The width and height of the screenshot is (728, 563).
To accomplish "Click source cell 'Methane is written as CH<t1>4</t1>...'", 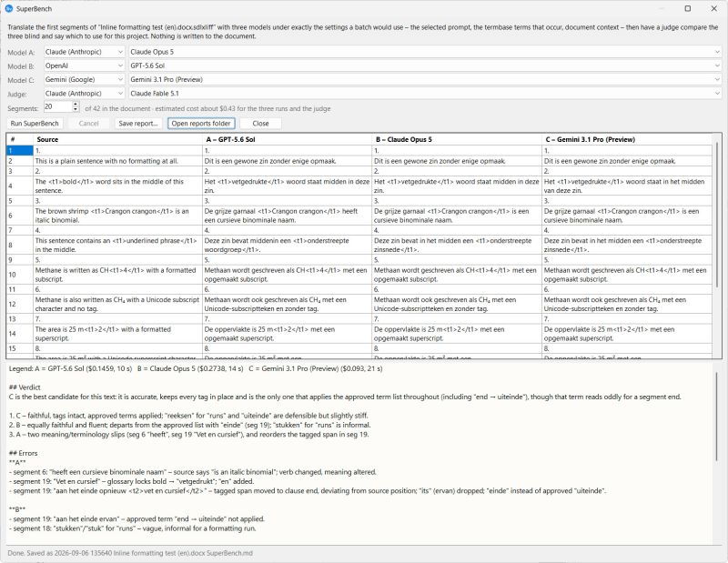I will tap(118, 275).
